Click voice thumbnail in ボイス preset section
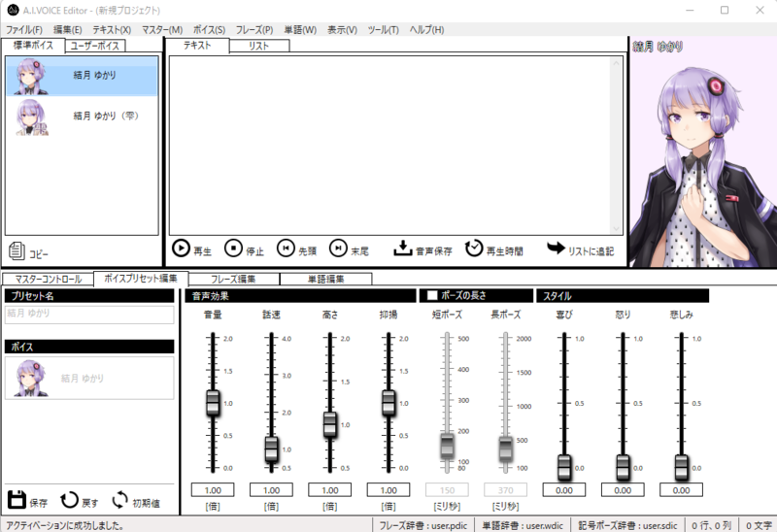This screenshot has height=532, width=777. 31,378
